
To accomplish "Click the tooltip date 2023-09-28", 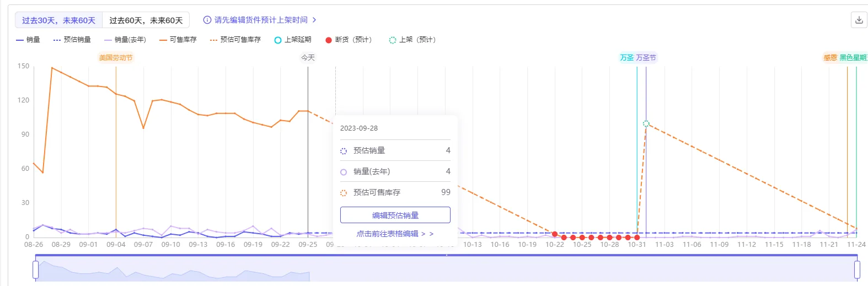I will tap(359, 128).
